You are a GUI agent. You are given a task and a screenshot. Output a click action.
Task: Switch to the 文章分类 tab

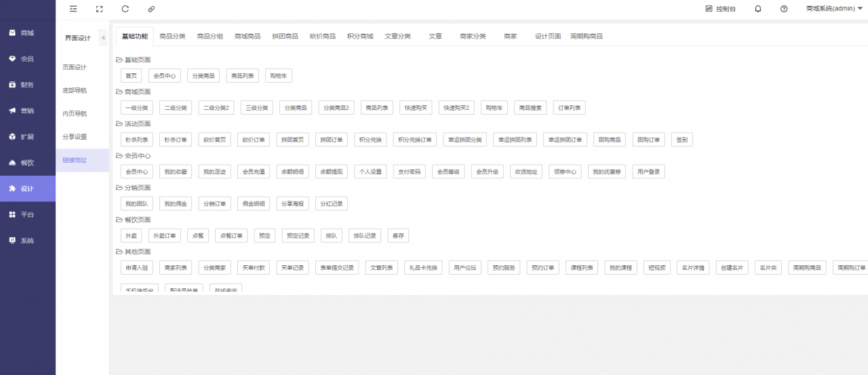point(397,36)
